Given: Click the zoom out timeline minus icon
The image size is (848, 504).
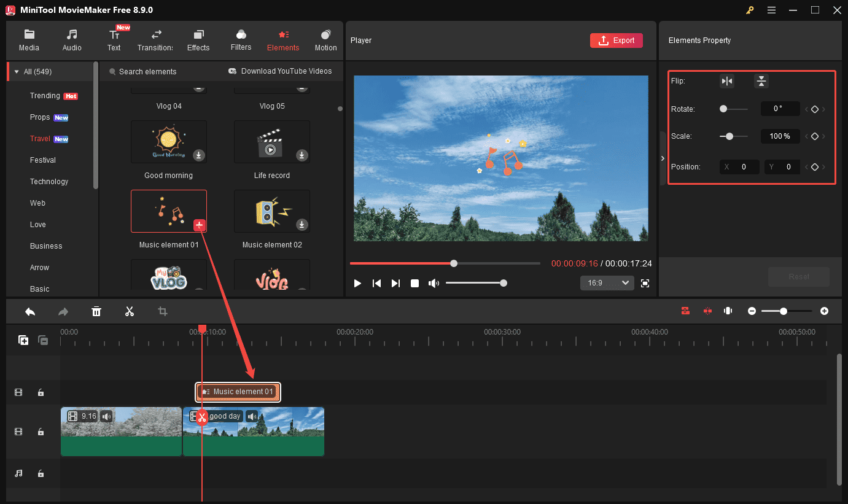Looking at the screenshot, I should 752,311.
